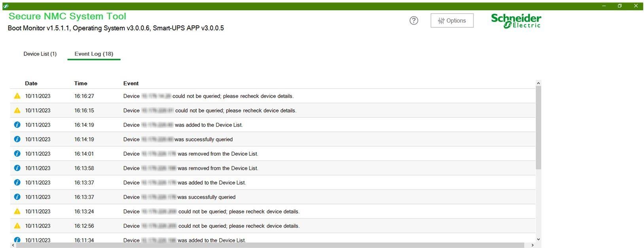Open the Options settings button
Image resolution: width=644 pixels, height=248 pixels.
click(x=452, y=21)
